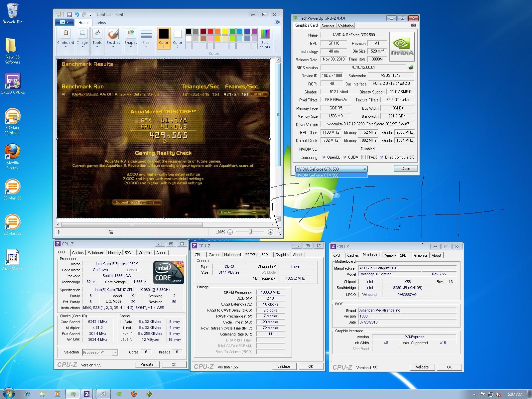Click the NVIDIA icon on the taskbar
The width and height of the screenshot is (532, 399).
pyautogui.click(x=119, y=394)
